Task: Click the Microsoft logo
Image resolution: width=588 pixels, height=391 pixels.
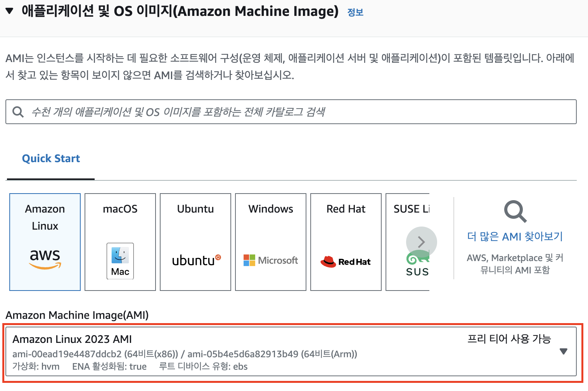Action: tap(271, 260)
